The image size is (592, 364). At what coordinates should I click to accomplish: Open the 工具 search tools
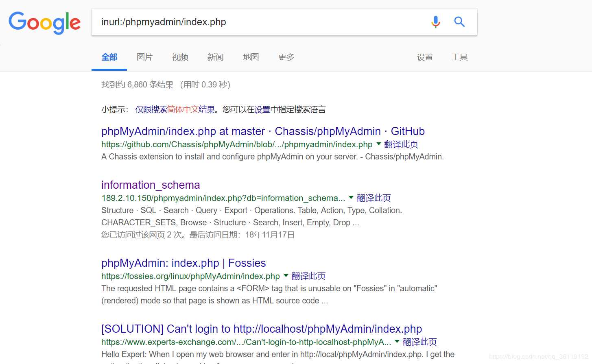460,57
